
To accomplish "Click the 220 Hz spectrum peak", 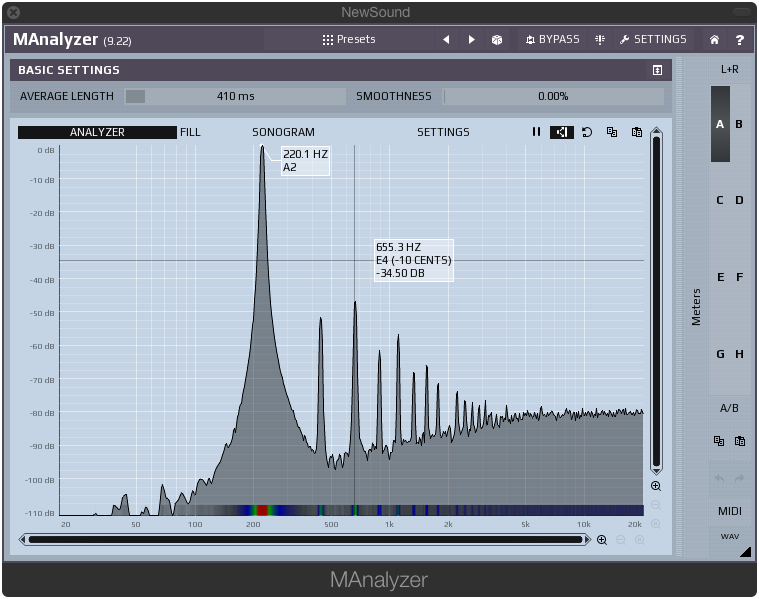I will [x=262, y=148].
